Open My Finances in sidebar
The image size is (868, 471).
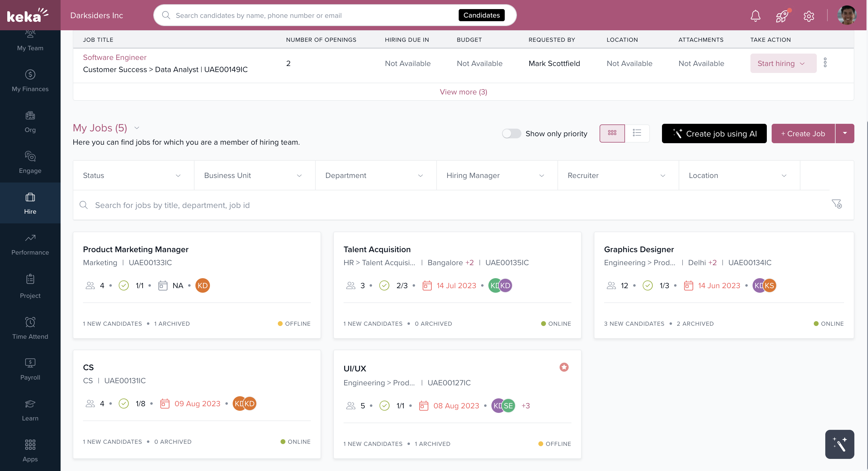coord(30,81)
